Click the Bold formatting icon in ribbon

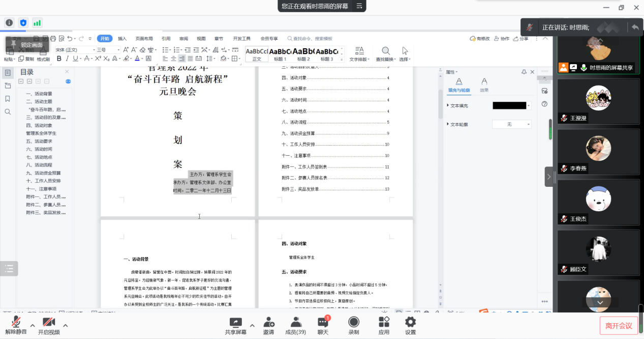coord(59,59)
